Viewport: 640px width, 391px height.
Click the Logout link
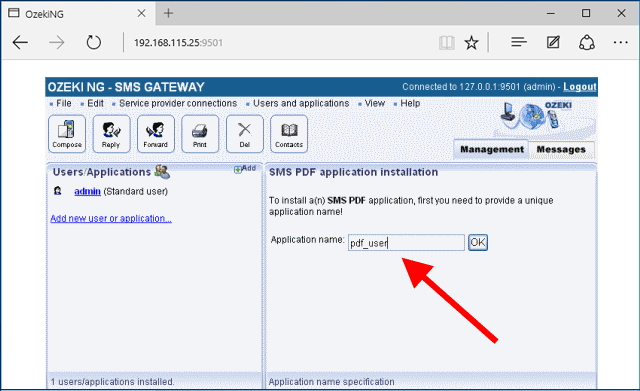point(580,87)
